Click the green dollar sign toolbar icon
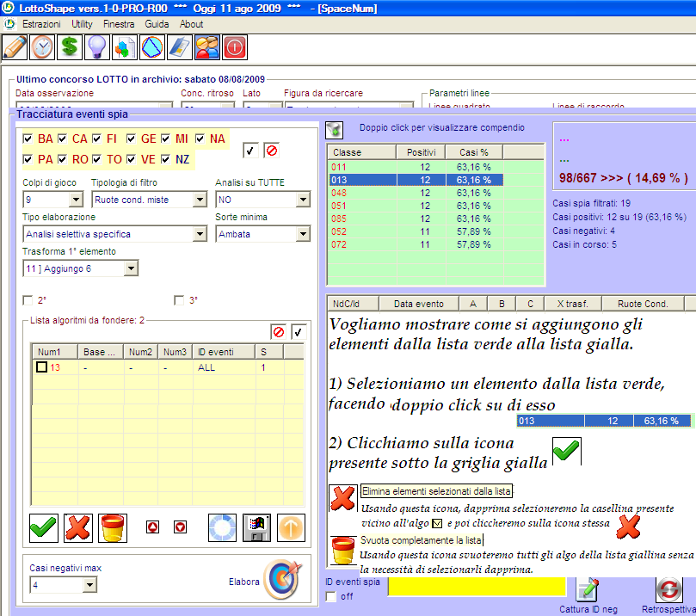 pos(70,47)
